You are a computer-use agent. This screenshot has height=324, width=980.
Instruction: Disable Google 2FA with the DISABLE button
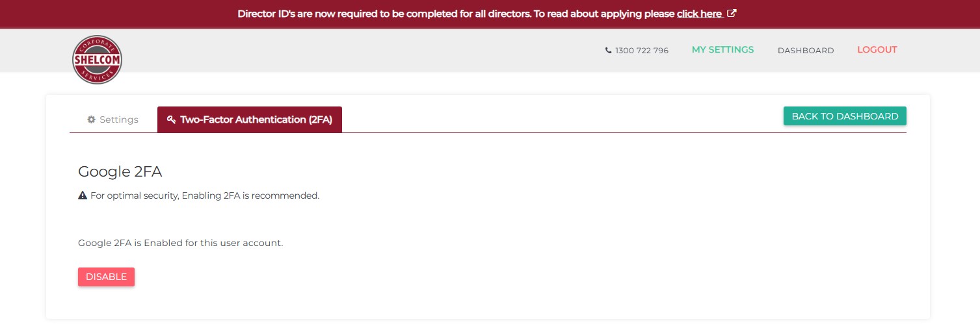(106, 277)
